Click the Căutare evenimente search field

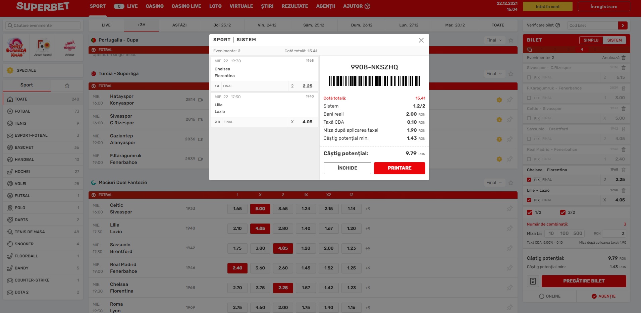coord(43,25)
